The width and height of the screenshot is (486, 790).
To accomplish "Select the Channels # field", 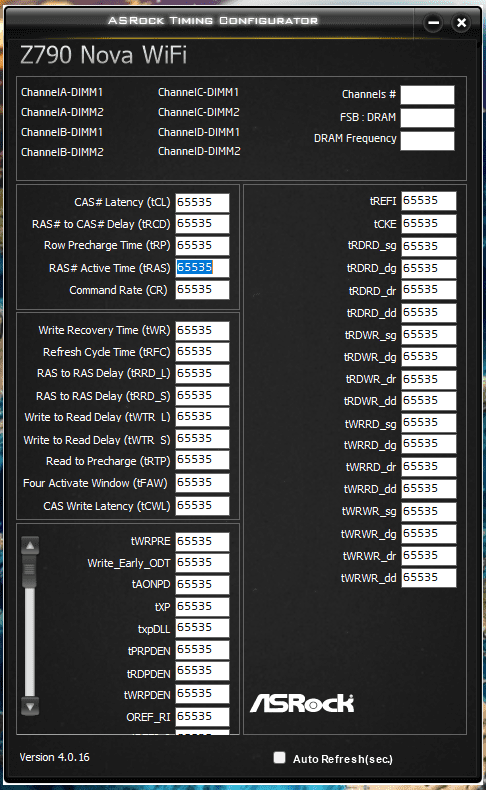I will (x=428, y=95).
